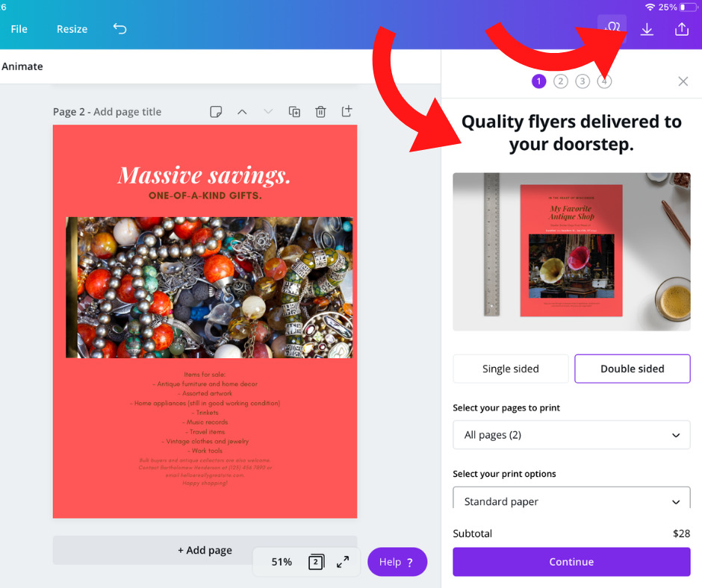Choose the Single sided option
The width and height of the screenshot is (702, 588).
coord(510,369)
